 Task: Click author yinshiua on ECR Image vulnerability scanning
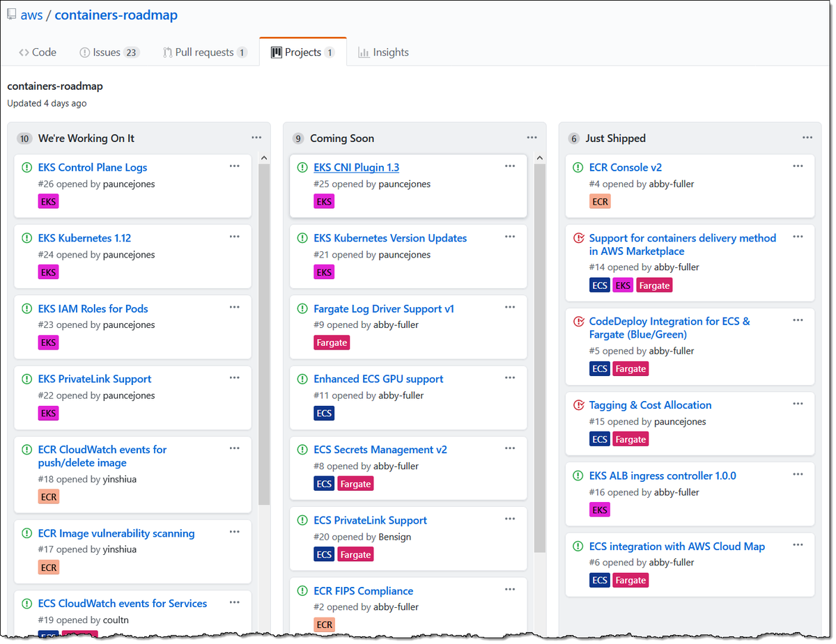120,549
